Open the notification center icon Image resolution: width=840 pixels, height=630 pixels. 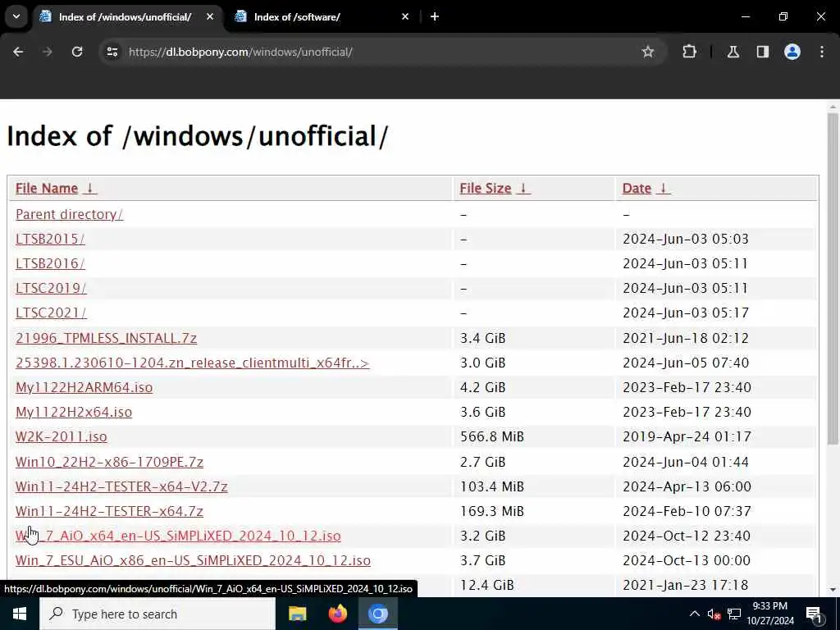(x=814, y=614)
